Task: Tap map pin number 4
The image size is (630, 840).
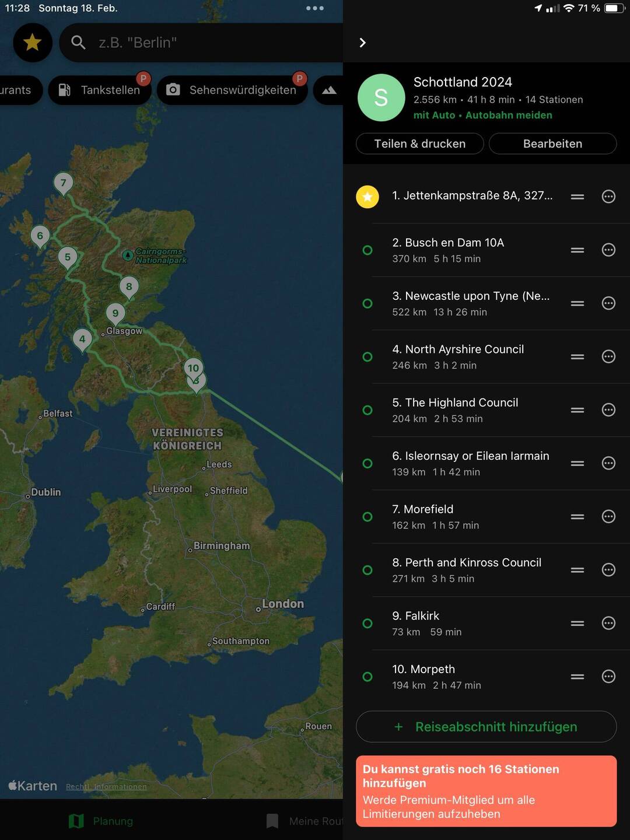Action: (x=82, y=339)
